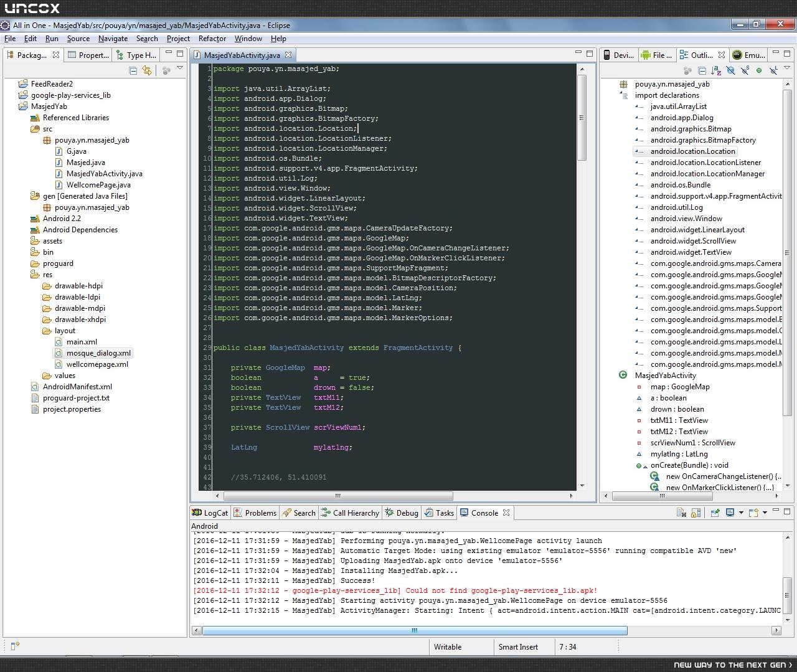Open the Package Explorer view menu dropdown

180,68
